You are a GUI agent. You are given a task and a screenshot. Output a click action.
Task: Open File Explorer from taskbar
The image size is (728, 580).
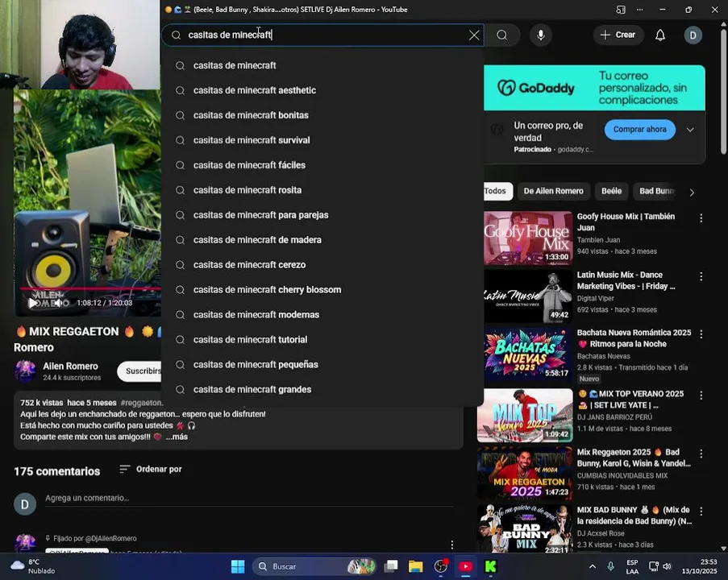click(x=415, y=566)
